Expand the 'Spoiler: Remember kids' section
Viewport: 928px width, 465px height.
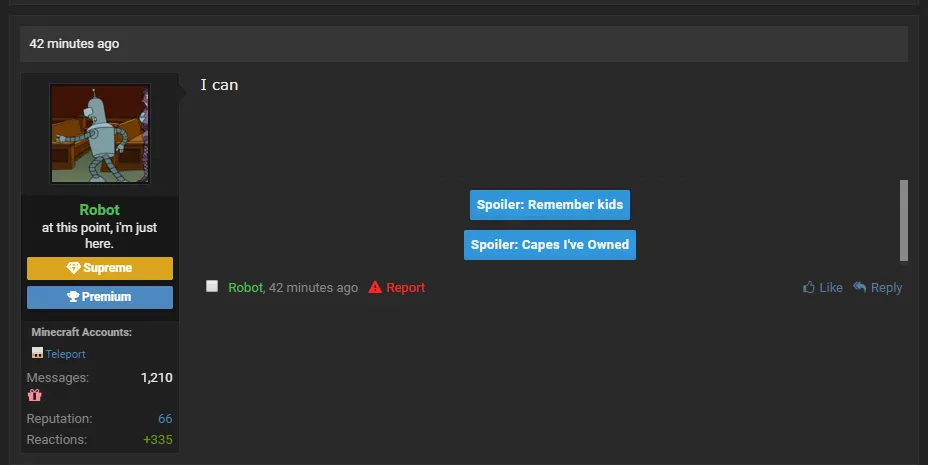pos(549,205)
